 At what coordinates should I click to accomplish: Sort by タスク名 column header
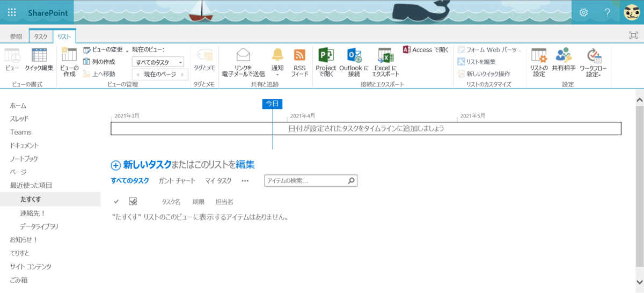pyautogui.click(x=171, y=202)
